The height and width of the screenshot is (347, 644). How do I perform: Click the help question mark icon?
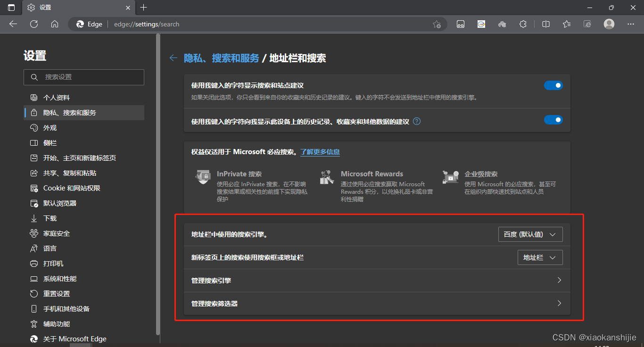click(x=417, y=121)
